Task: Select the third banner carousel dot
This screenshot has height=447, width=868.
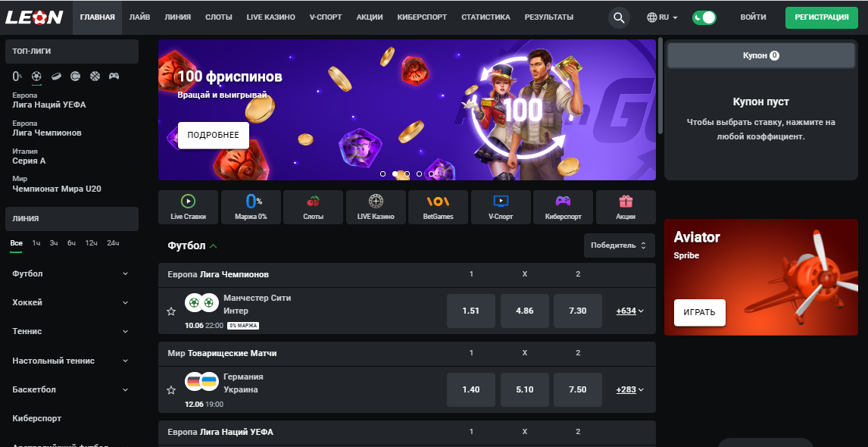Action: tap(407, 174)
